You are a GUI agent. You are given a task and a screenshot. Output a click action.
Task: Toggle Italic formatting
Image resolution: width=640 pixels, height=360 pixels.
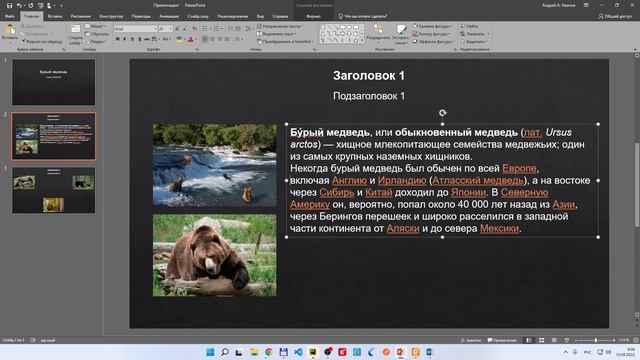point(124,39)
